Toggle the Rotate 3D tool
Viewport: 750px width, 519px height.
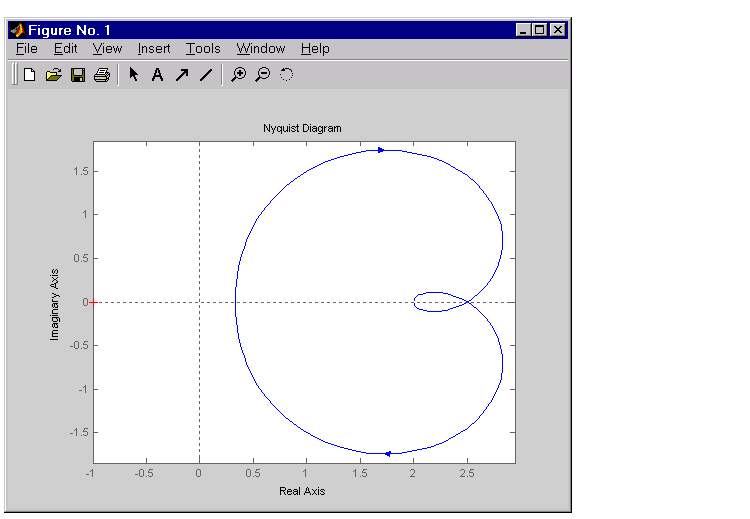tap(286, 75)
